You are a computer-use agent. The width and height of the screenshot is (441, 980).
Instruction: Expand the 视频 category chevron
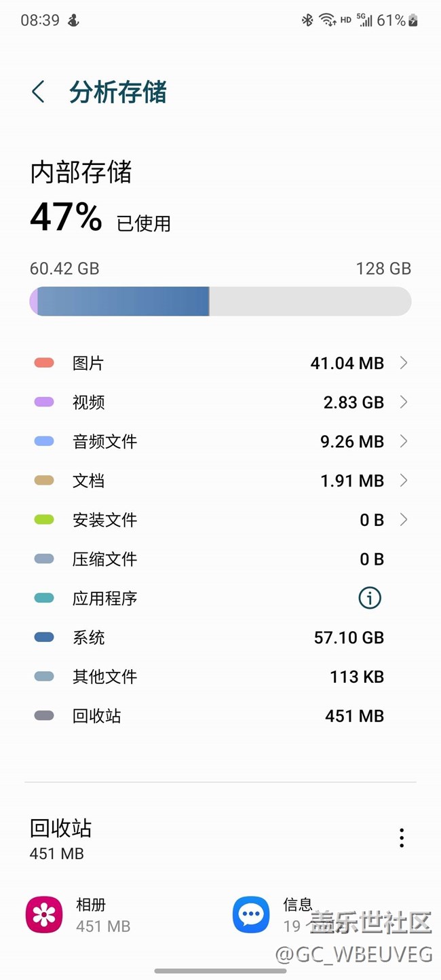(404, 402)
